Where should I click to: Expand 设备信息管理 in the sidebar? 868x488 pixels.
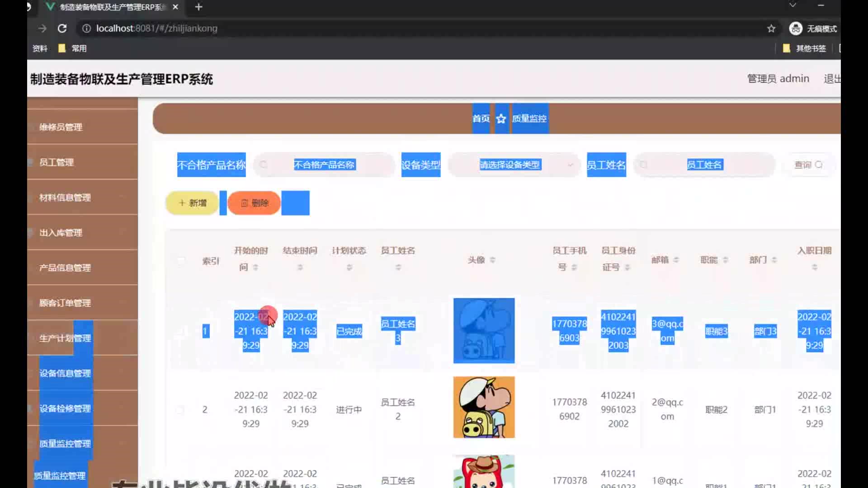[82, 373]
